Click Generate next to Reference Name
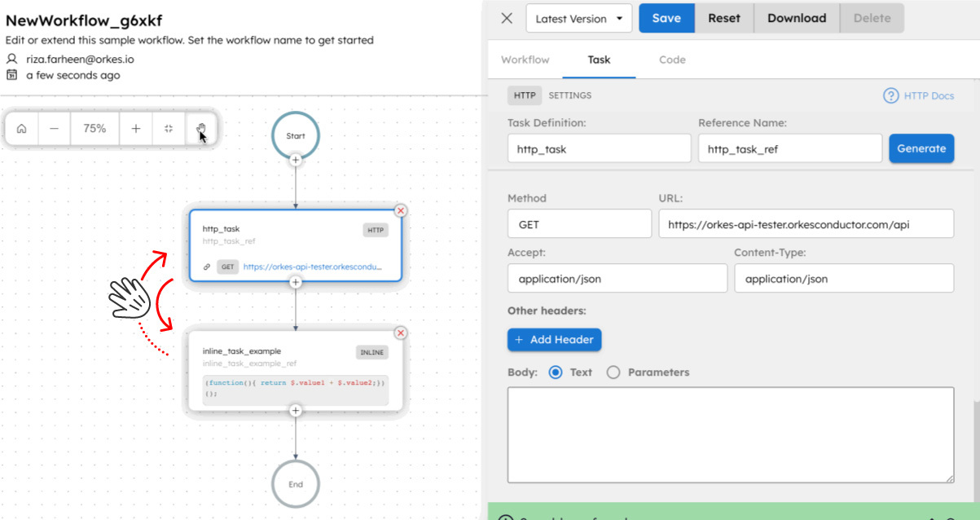 (x=921, y=148)
